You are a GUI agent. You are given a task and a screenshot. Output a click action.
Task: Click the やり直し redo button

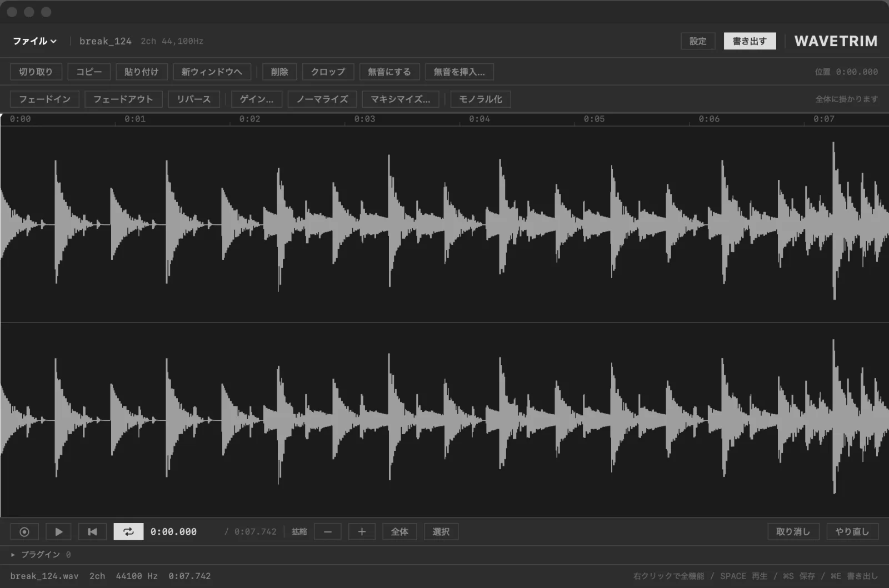click(x=852, y=532)
